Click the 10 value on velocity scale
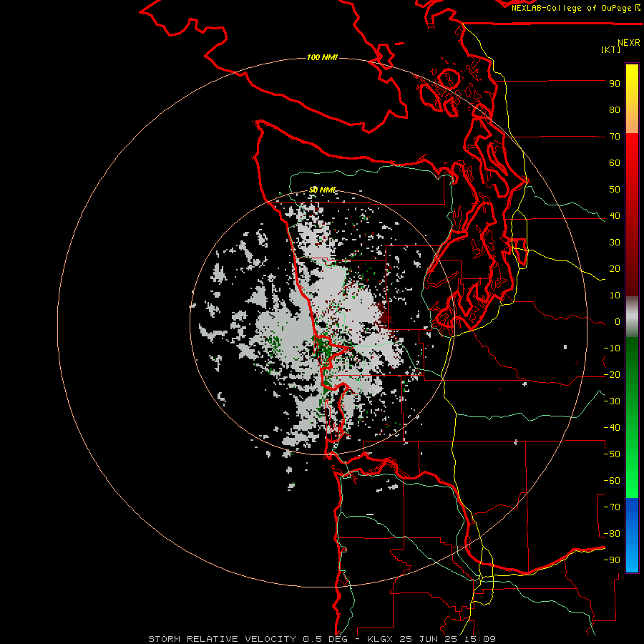 pyautogui.click(x=615, y=296)
